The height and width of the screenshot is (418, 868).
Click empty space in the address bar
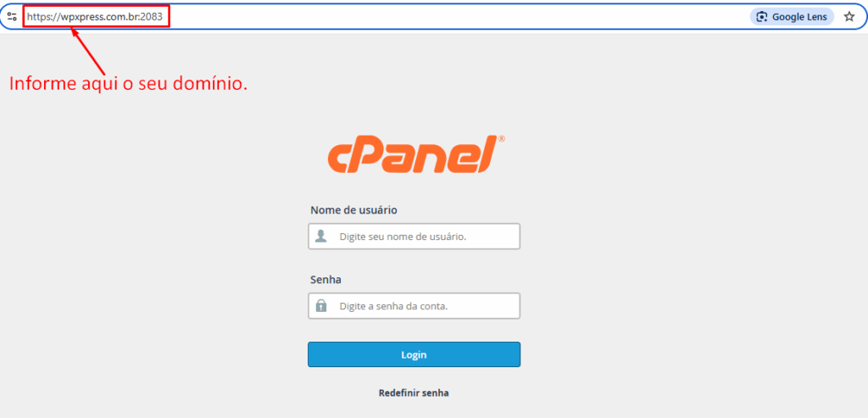[454, 17]
